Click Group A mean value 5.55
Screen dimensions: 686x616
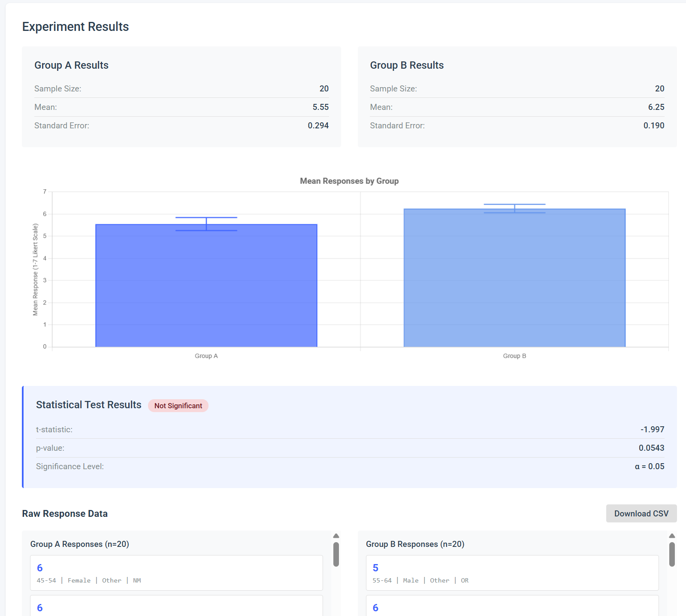[320, 107]
